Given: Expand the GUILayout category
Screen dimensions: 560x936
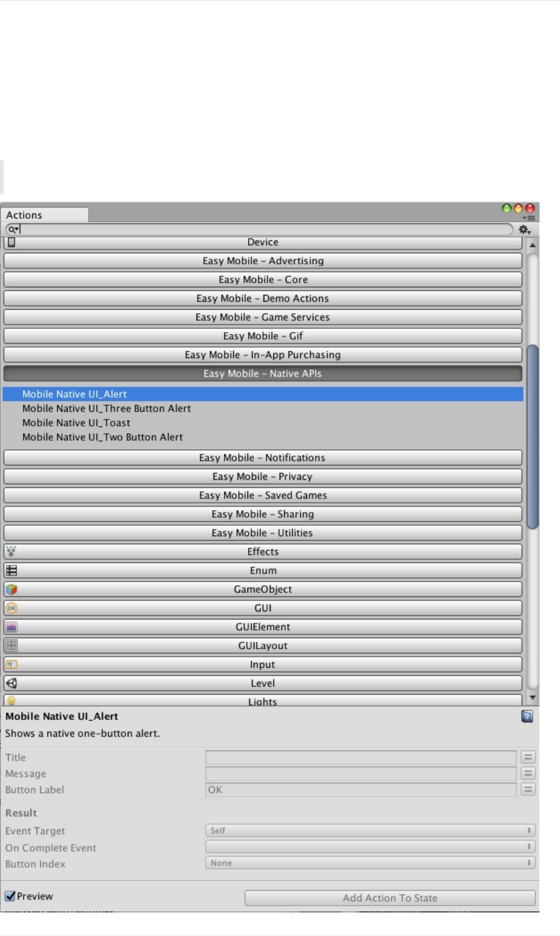Looking at the screenshot, I should (263, 646).
